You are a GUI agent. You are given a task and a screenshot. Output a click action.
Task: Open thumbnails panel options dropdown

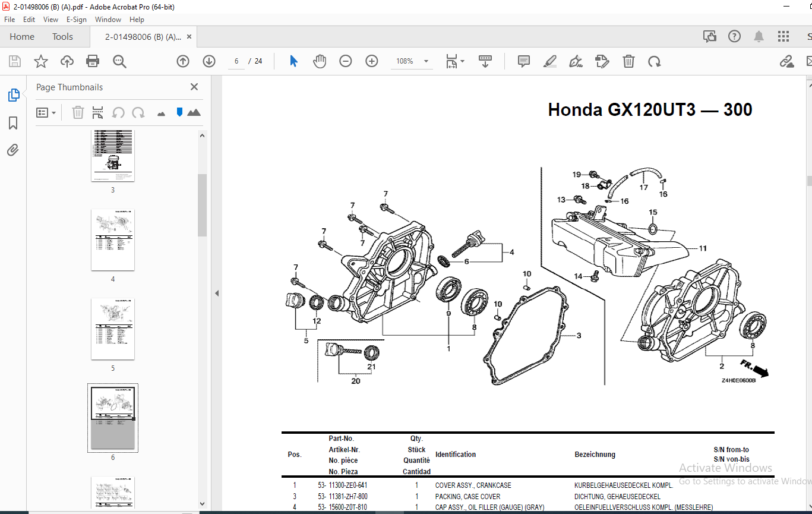[46, 112]
